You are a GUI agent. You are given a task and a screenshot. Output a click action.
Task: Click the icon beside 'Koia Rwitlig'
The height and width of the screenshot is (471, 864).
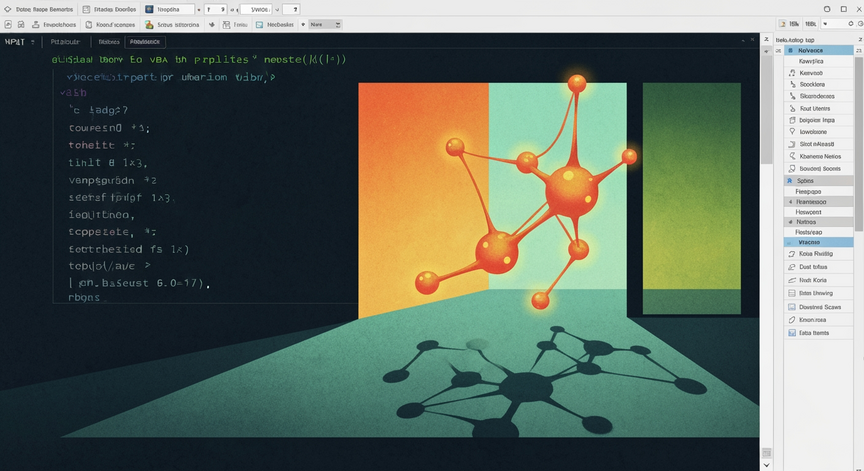(792, 254)
